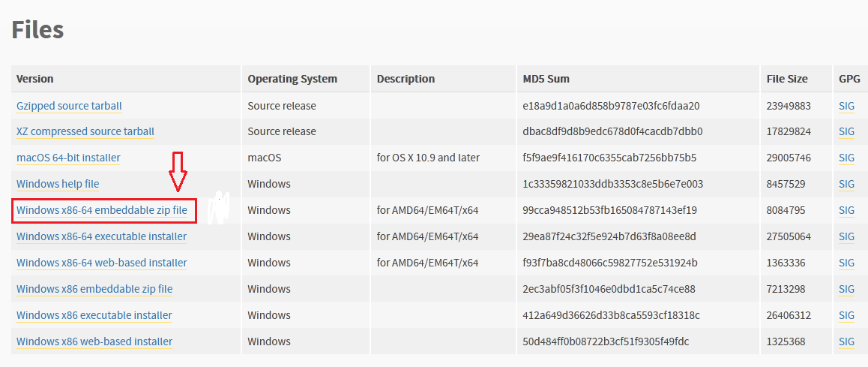The width and height of the screenshot is (868, 367).
Task: Open SIG for Windows x86-64 embeddable zip
Action: click(x=846, y=210)
